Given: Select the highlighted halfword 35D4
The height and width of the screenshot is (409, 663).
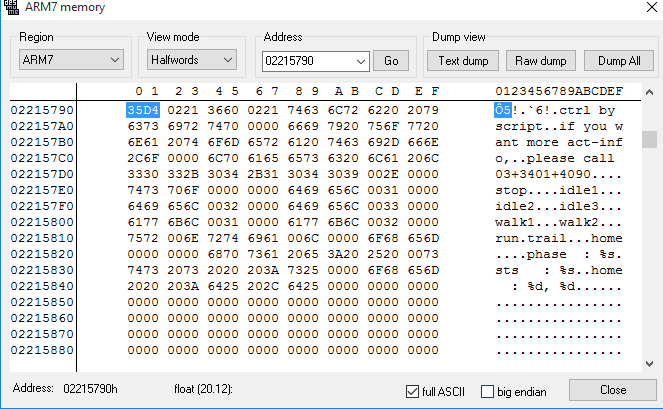Looking at the screenshot, I should [x=143, y=110].
